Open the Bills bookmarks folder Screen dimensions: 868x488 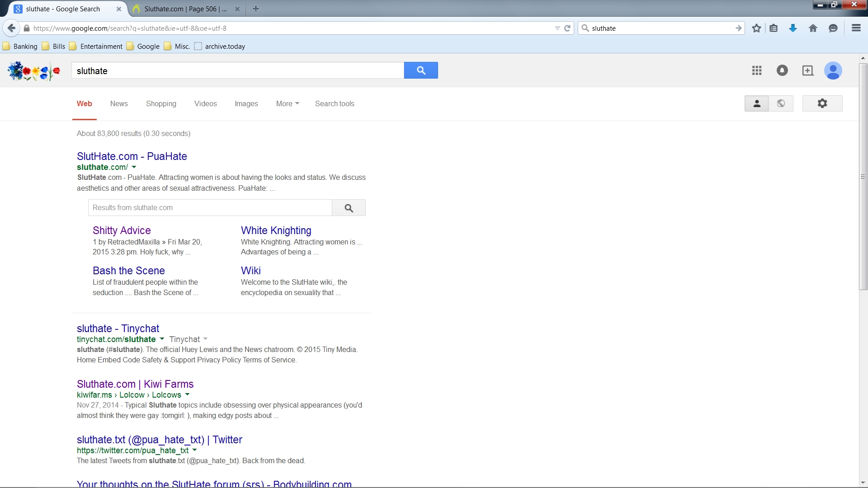click(53, 46)
